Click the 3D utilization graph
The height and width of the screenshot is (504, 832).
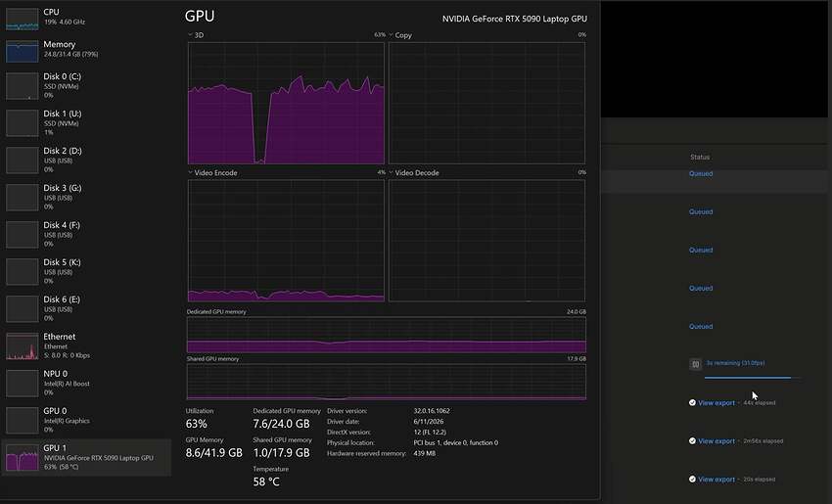click(286, 103)
